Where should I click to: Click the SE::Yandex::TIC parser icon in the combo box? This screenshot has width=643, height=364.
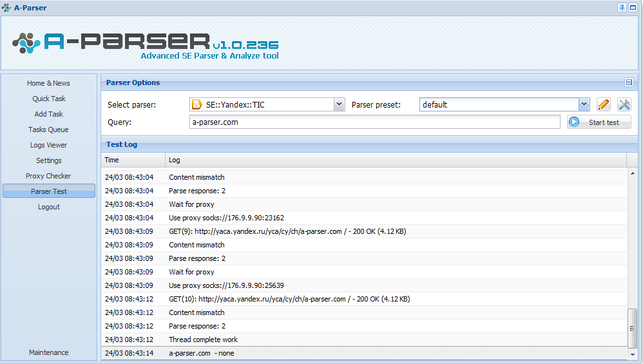tap(197, 104)
